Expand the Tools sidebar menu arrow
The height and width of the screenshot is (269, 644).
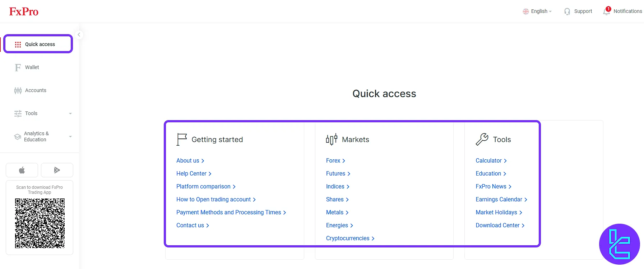click(x=70, y=114)
